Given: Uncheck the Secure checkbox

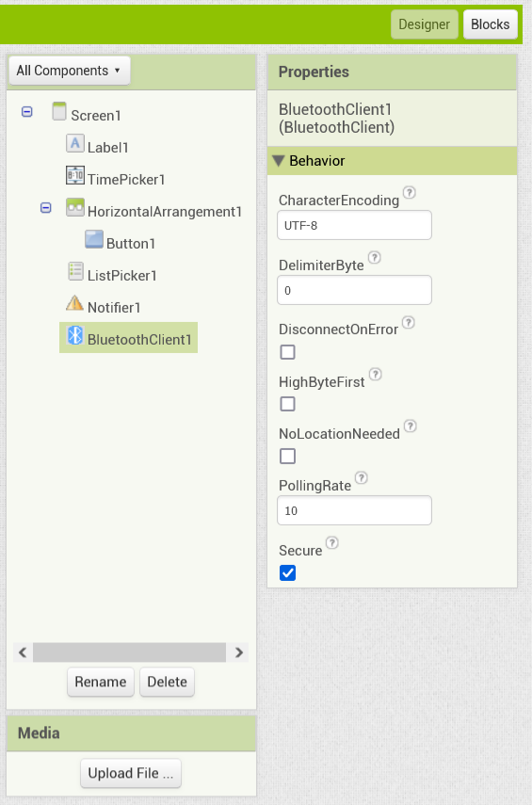Looking at the screenshot, I should [287, 573].
